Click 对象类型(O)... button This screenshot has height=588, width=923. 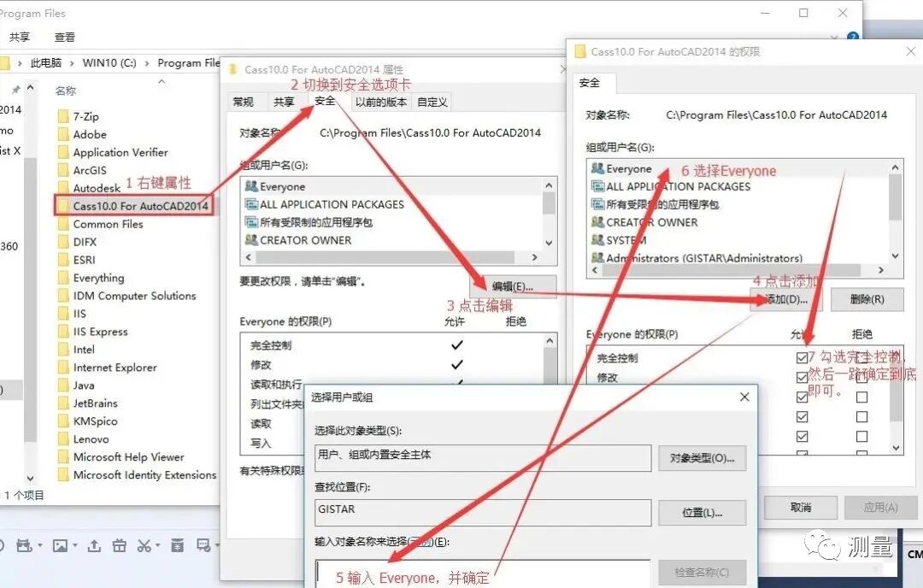pos(703,458)
